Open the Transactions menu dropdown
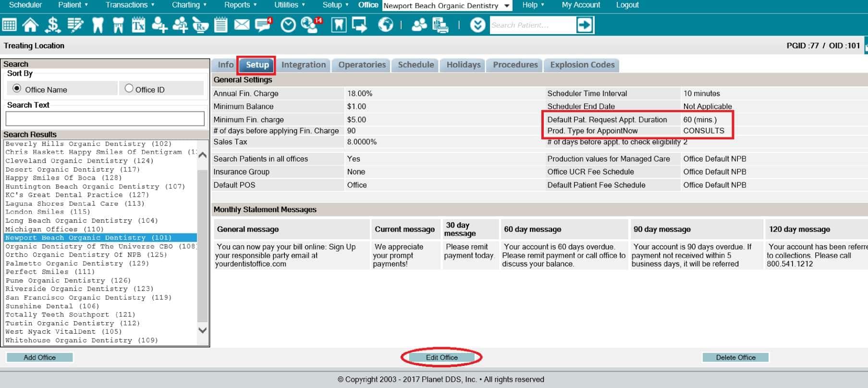This screenshot has height=388, width=868. pos(130,5)
